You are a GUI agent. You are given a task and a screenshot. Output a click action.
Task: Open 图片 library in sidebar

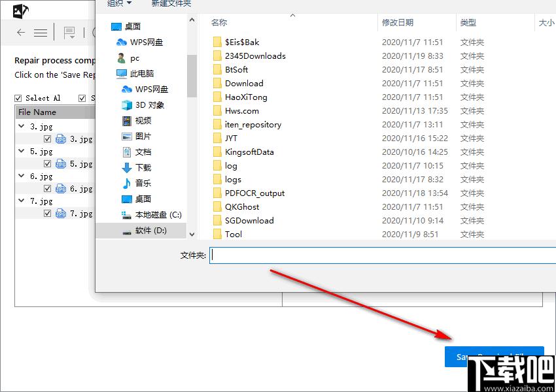(137, 137)
